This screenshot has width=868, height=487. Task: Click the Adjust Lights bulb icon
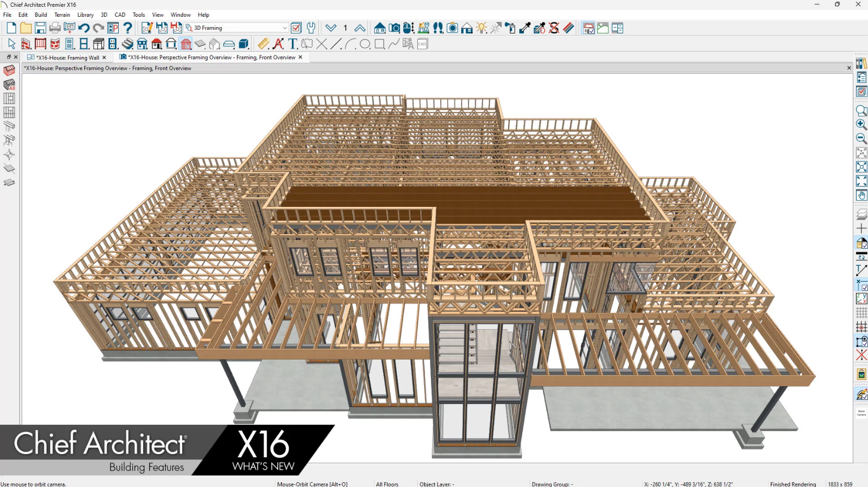pos(482,28)
